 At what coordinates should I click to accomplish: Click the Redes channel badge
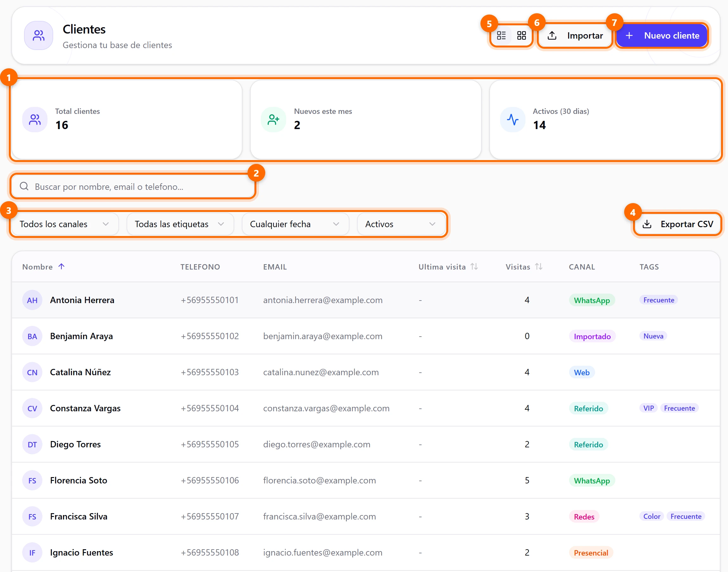click(x=584, y=517)
